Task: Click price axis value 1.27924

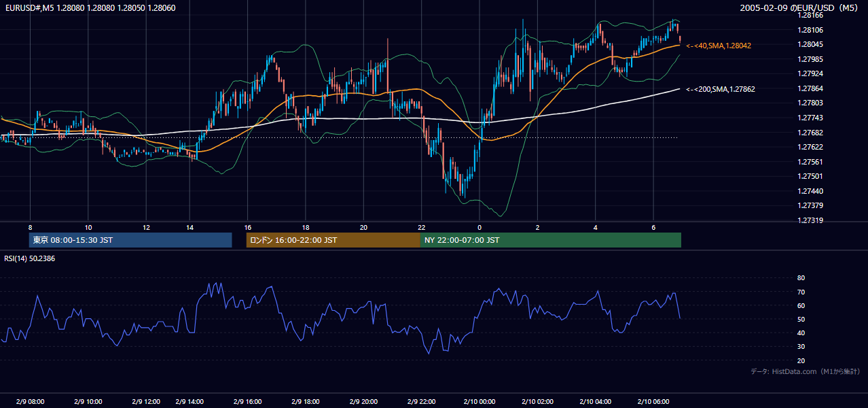Action: 810,73
